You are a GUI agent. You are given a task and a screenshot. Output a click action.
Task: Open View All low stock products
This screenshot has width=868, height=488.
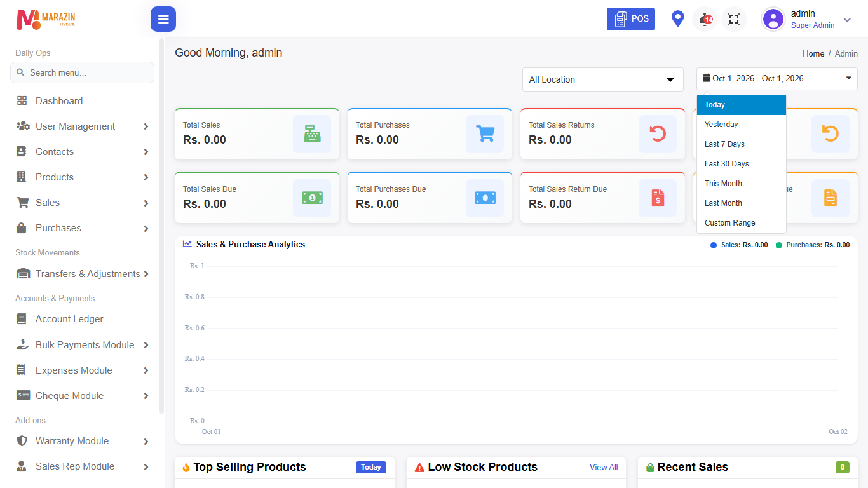point(604,467)
